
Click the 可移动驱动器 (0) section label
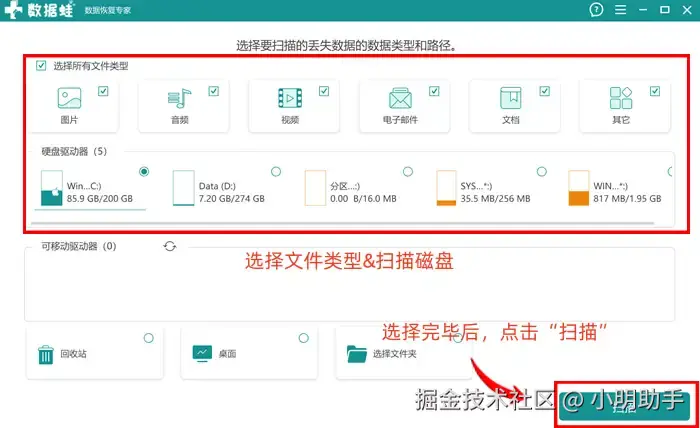pos(79,246)
